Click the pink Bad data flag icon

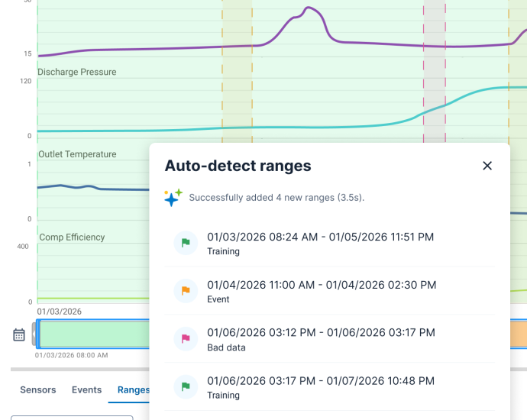coord(186,338)
